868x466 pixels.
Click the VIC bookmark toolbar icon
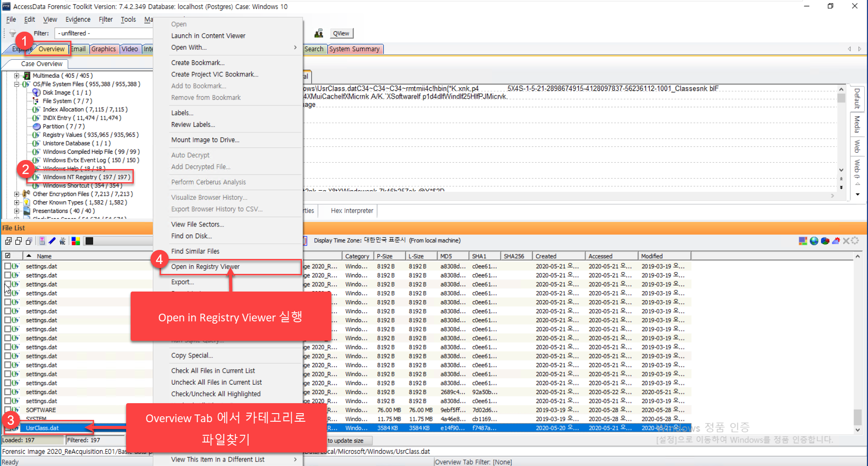pos(62,241)
